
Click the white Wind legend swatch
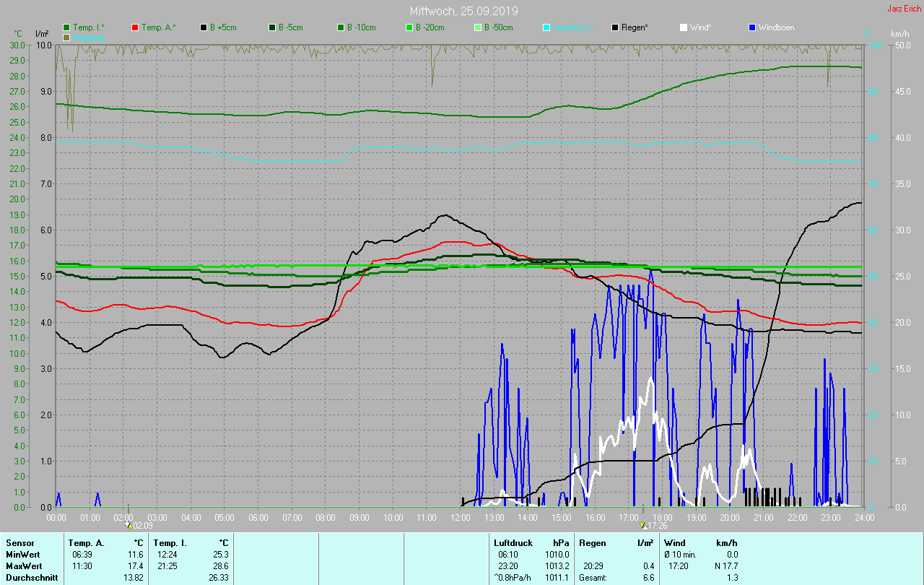point(684,27)
